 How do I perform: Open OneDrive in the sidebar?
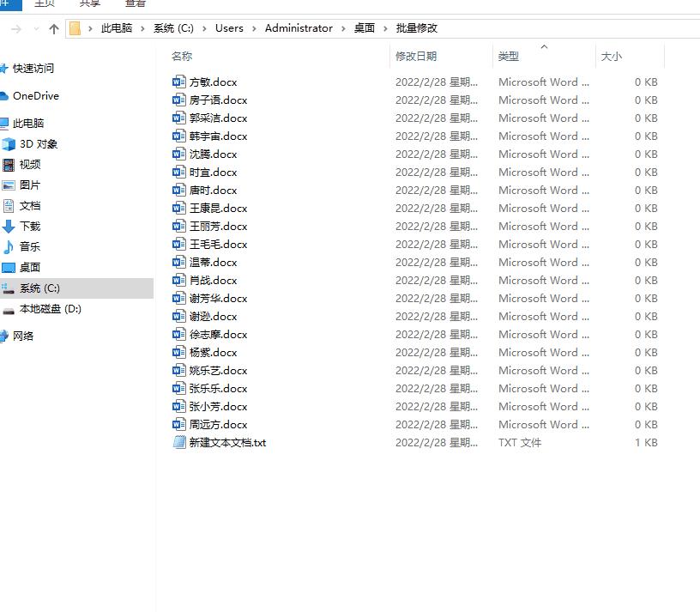pos(35,96)
